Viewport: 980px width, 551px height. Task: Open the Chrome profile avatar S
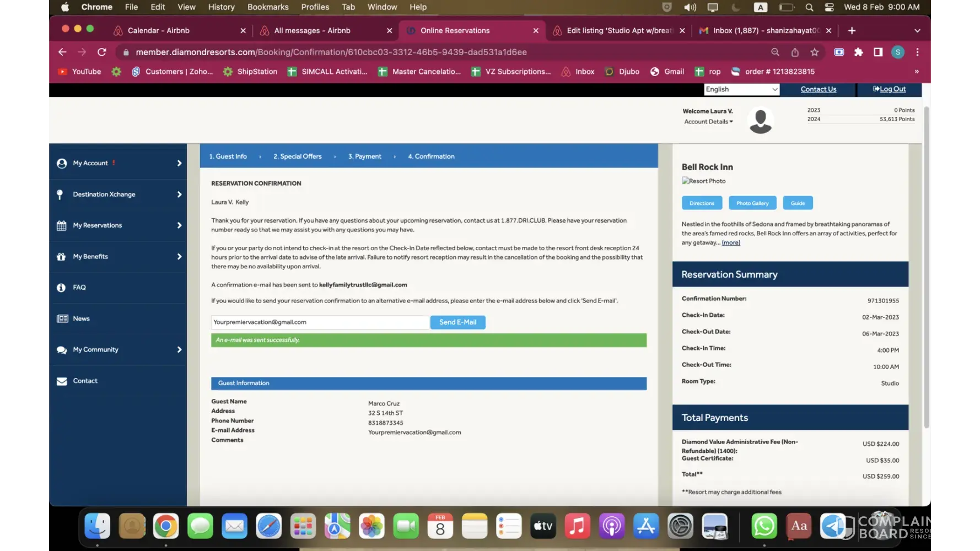coord(898,52)
